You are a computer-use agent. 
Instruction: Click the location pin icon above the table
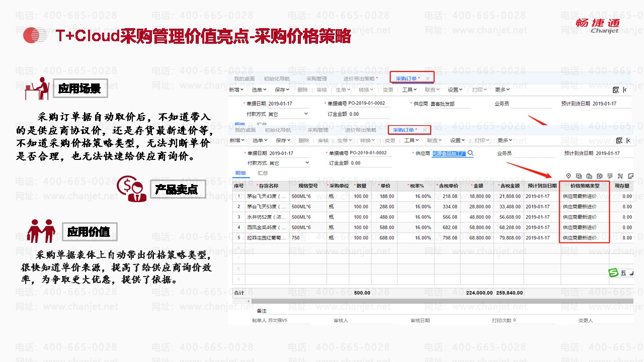(569, 176)
